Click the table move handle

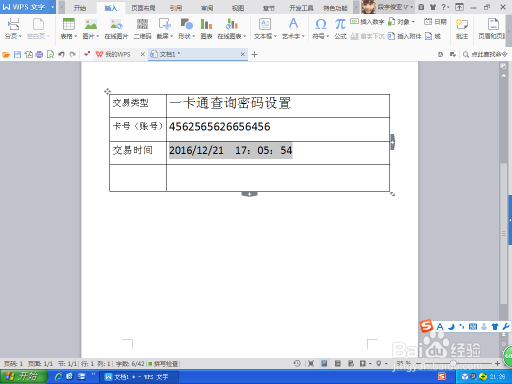107,91
